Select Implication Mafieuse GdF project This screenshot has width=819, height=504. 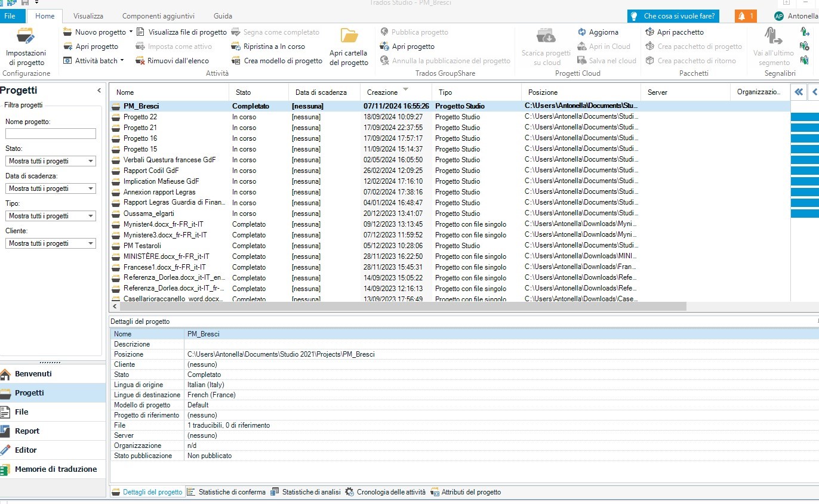tap(450, 181)
